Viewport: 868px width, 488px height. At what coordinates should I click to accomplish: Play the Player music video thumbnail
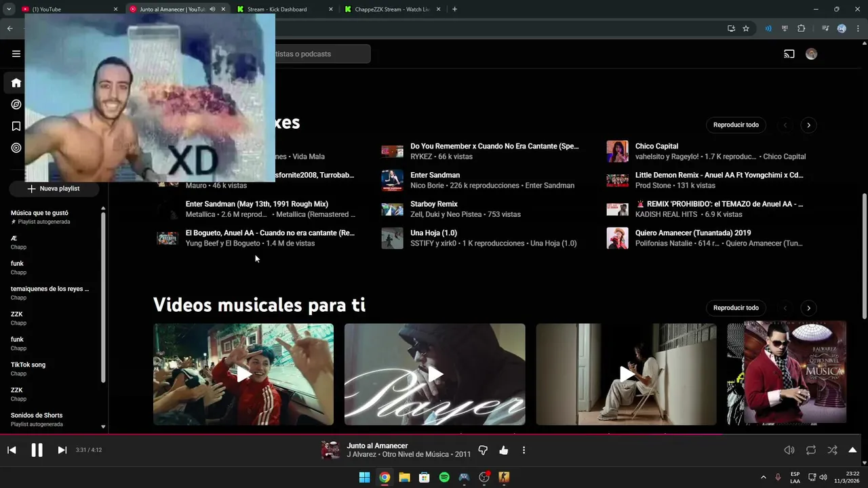point(435,374)
